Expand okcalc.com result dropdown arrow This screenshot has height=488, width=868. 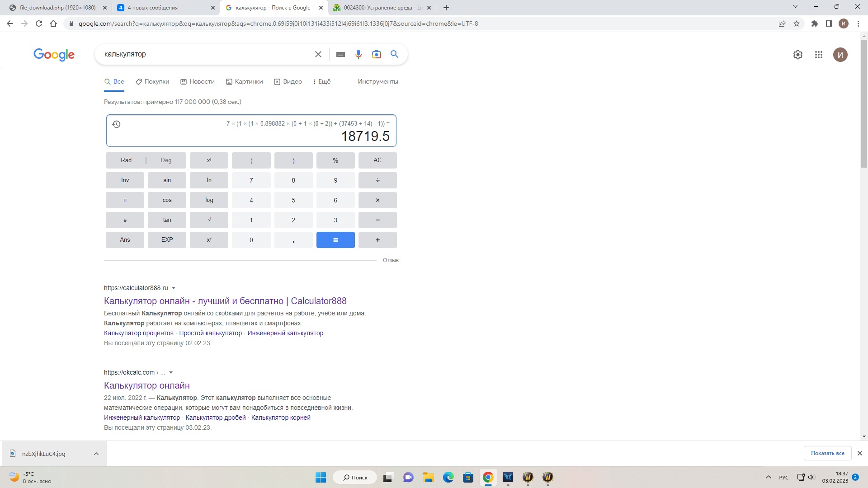(x=171, y=373)
